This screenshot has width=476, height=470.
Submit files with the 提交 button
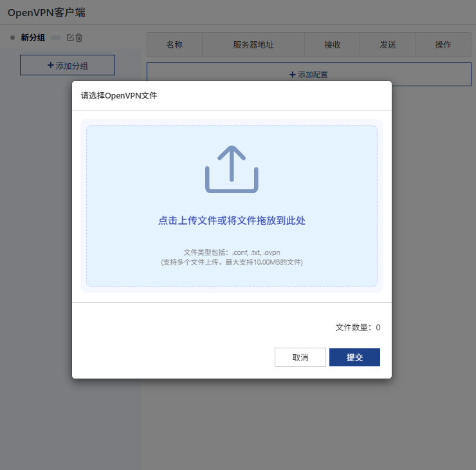coord(354,357)
